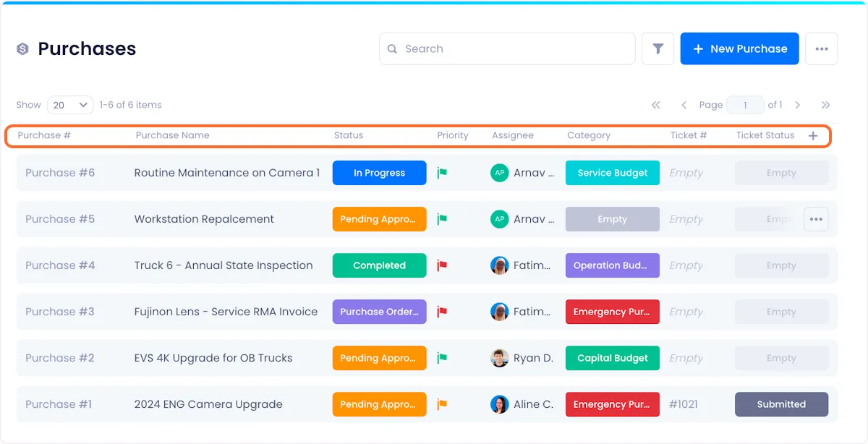Open Fujinon Lens - Service RMA Invoice purchase
The height and width of the screenshot is (444, 868).
point(226,312)
